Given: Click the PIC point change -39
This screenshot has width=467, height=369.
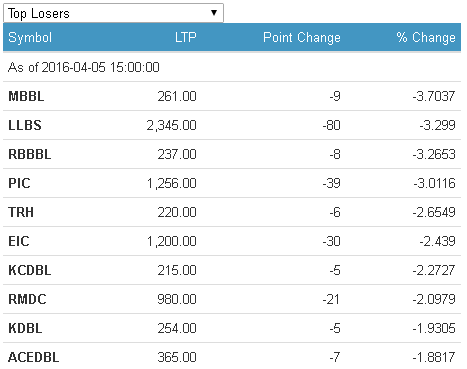Looking at the screenshot, I should point(331,183).
